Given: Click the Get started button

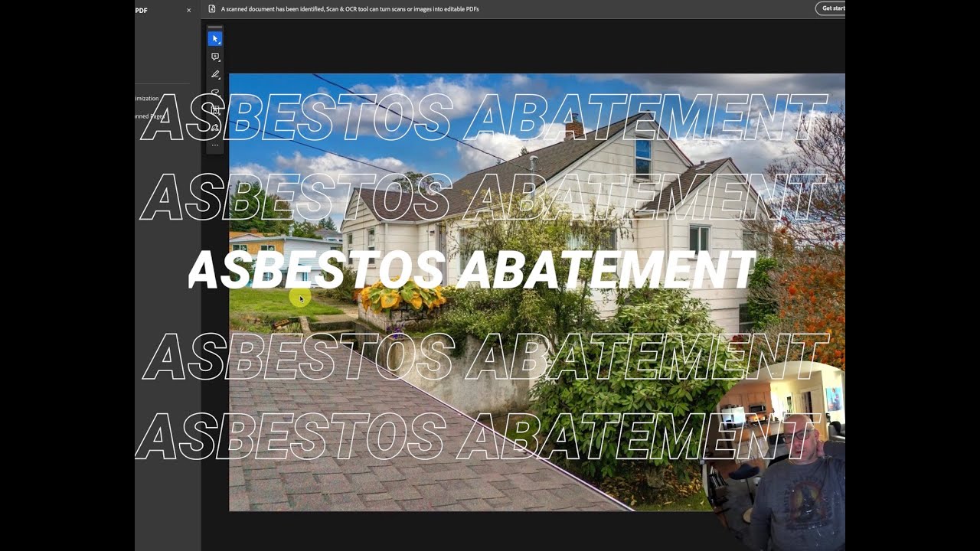Looking at the screenshot, I should (831, 8).
